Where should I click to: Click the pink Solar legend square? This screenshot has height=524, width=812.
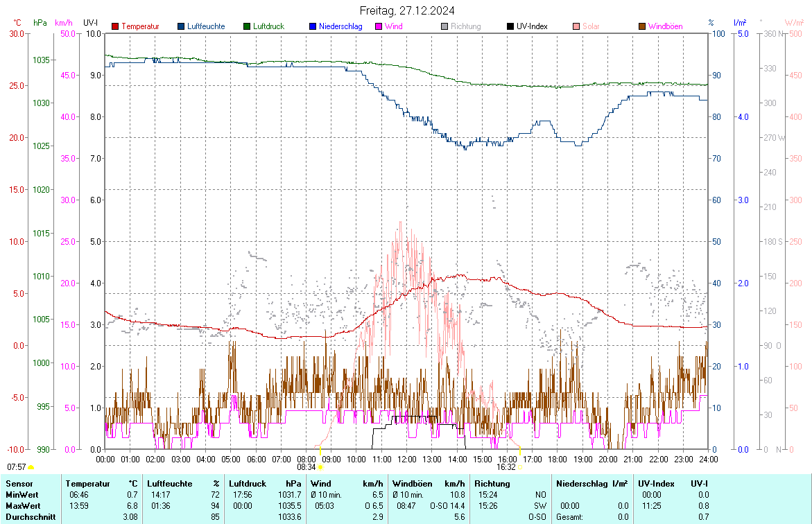pos(576,27)
